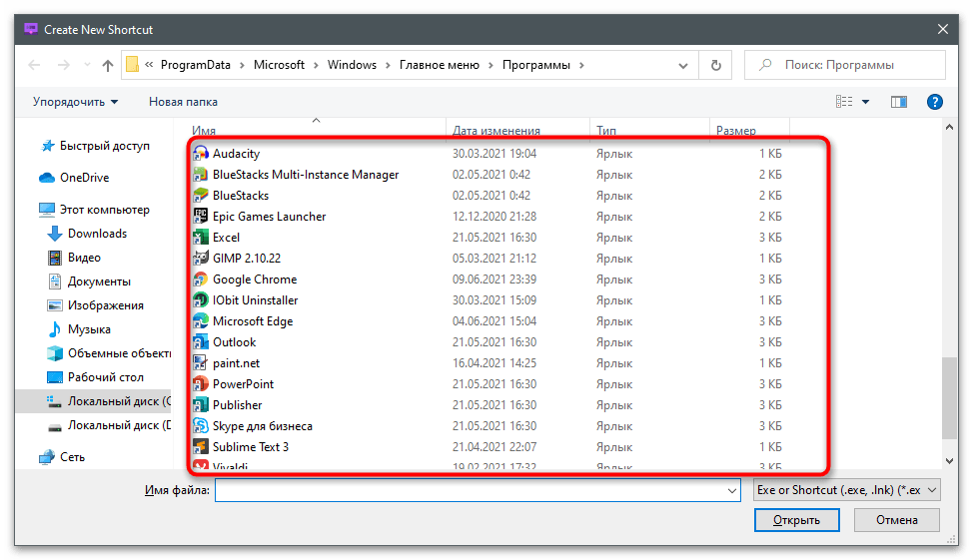Open the Документы sidebar folder
Viewport: 973px width, 560px height.
(89, 281)
